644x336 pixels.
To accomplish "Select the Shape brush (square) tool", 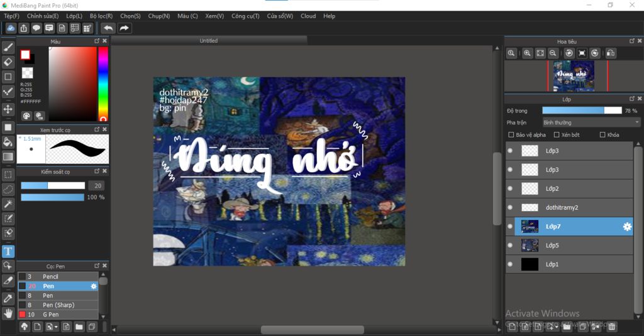I will click(x=8, y=77).
